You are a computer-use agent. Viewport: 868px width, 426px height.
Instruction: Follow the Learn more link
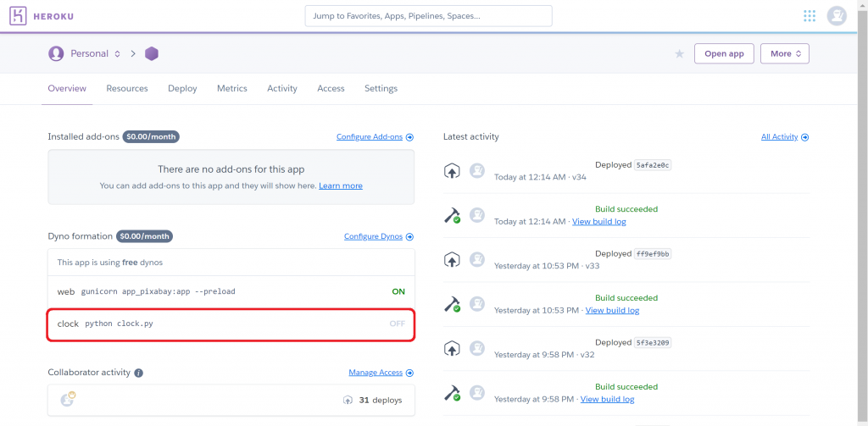pyautogui.click(x=341, y=185)
